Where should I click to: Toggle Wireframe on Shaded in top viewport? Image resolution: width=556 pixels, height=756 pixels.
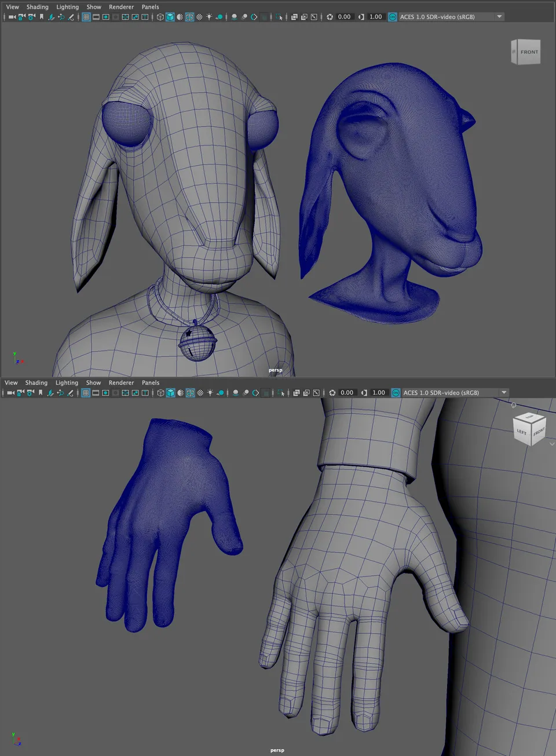189,17
